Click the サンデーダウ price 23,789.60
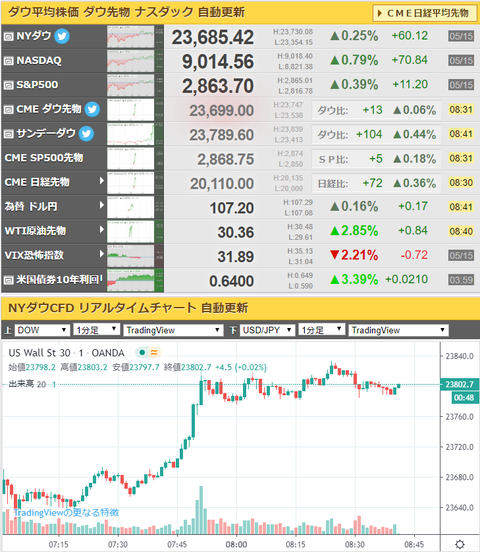This screenshot has height=552, width=480. [221, 135]
